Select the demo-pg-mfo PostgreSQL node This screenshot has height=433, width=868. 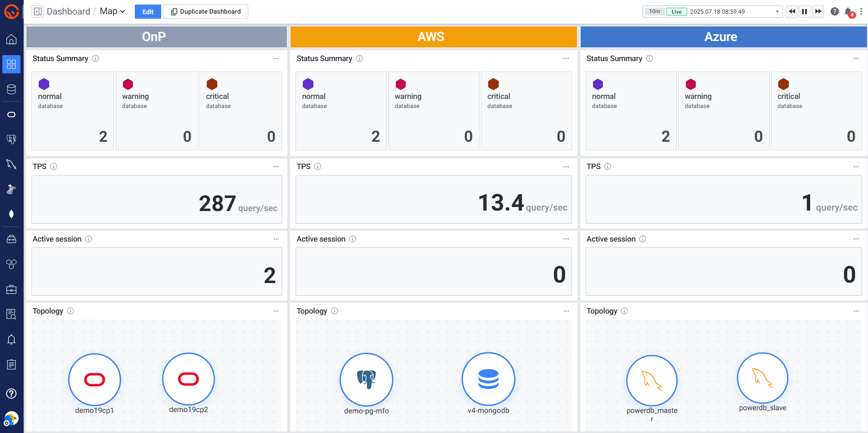click(x=367, y=379)
